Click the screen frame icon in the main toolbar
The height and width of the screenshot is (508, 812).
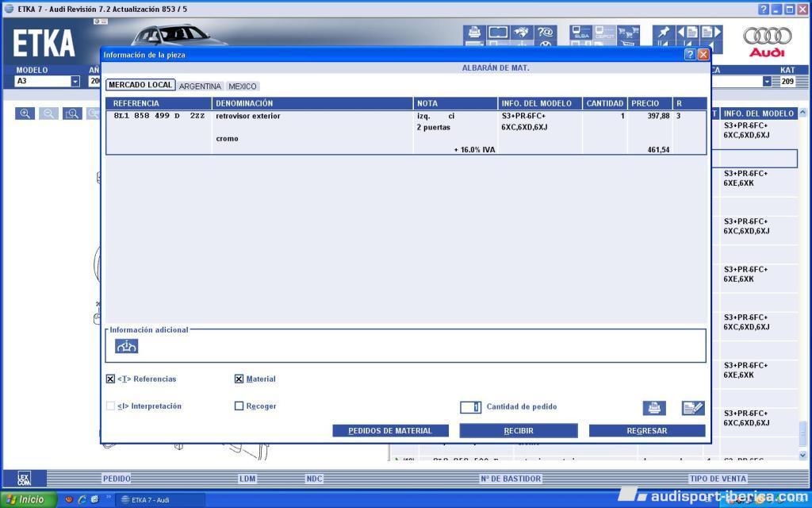pos(498,33)
